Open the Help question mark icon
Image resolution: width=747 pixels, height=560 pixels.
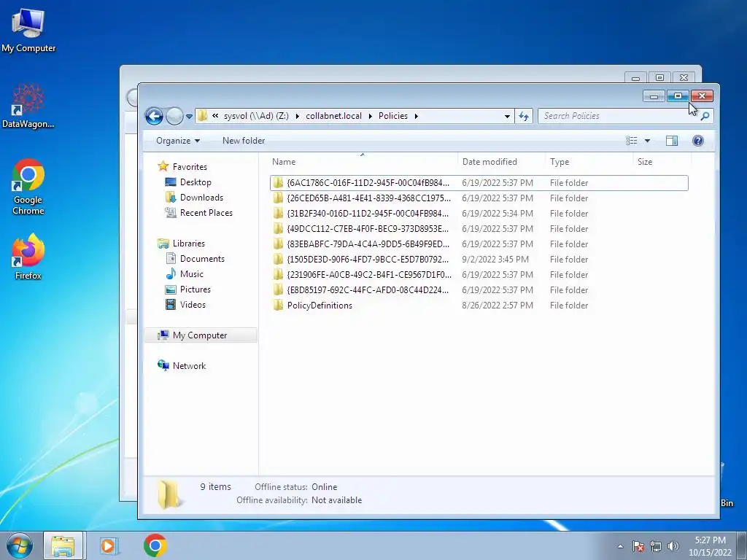pyautogui.click(x=698, y=141)
